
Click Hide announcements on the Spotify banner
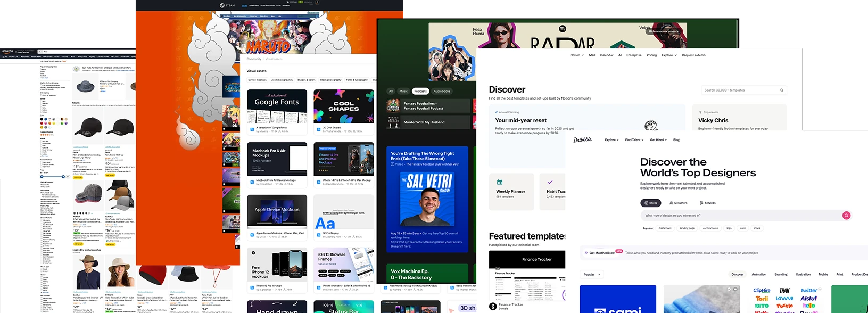click(x=663, y=31)
